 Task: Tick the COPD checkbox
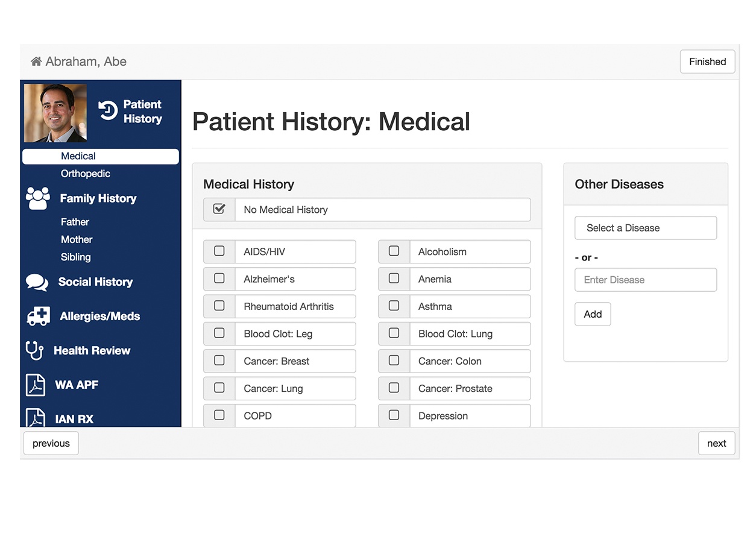(x=219, y=415)
